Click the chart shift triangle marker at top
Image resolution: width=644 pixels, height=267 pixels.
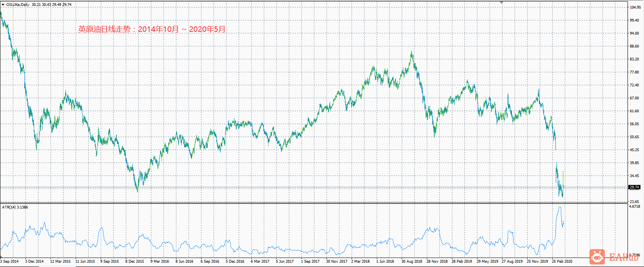tap(501, 3)
